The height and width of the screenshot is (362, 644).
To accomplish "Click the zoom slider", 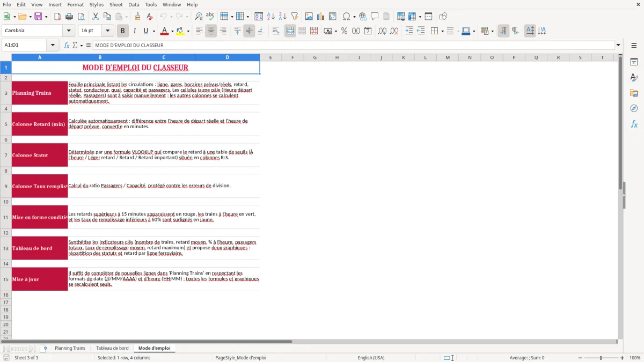I will tap(601, 358).
